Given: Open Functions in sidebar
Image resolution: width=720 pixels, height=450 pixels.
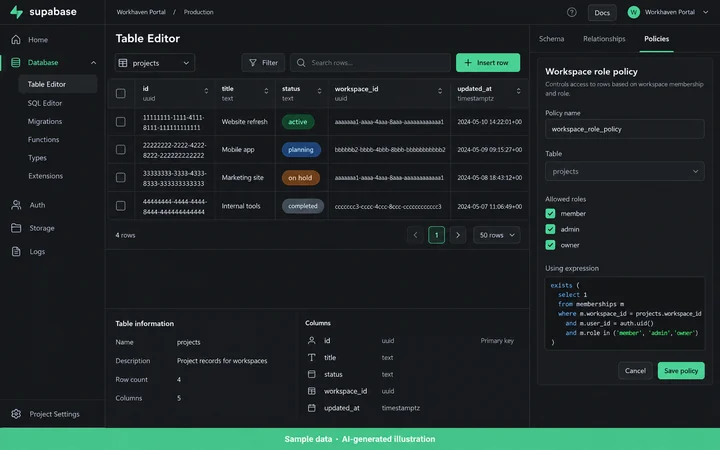Looking at the screenshot, I should 44,140.
